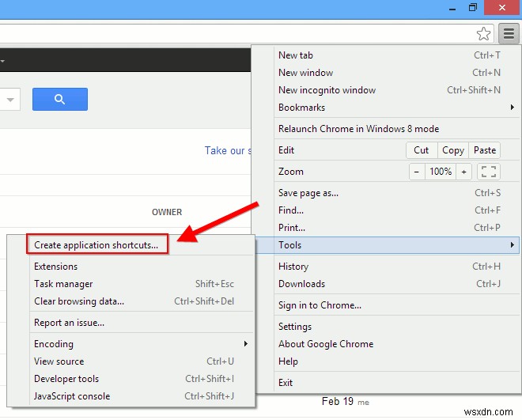The width and height of the screenshot is (522, 420).
Task: Open Chrome Settings
Action: 396,327
